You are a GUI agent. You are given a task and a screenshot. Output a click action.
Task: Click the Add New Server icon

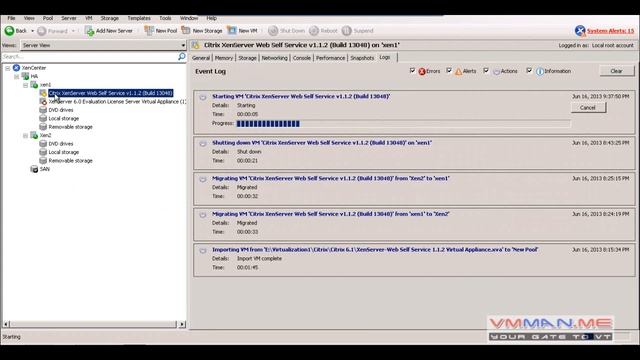tap(89, 31)
